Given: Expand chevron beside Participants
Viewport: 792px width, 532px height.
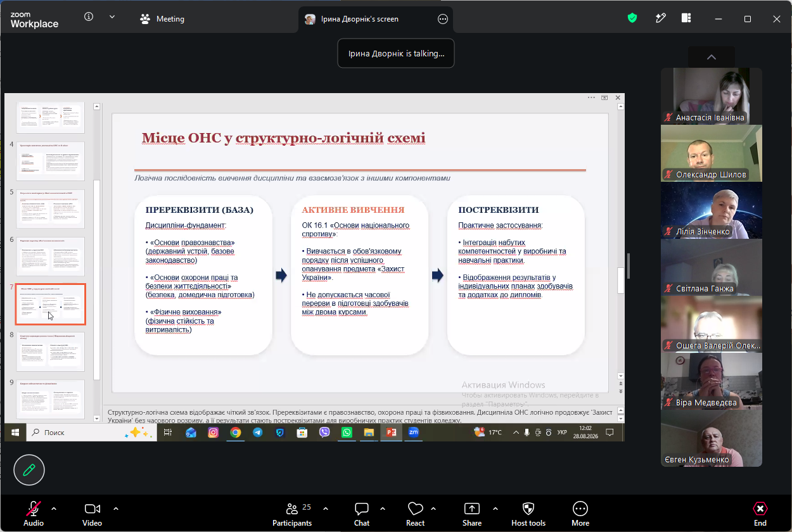Looking at the screenshot, I should click(x=326, y=508).
